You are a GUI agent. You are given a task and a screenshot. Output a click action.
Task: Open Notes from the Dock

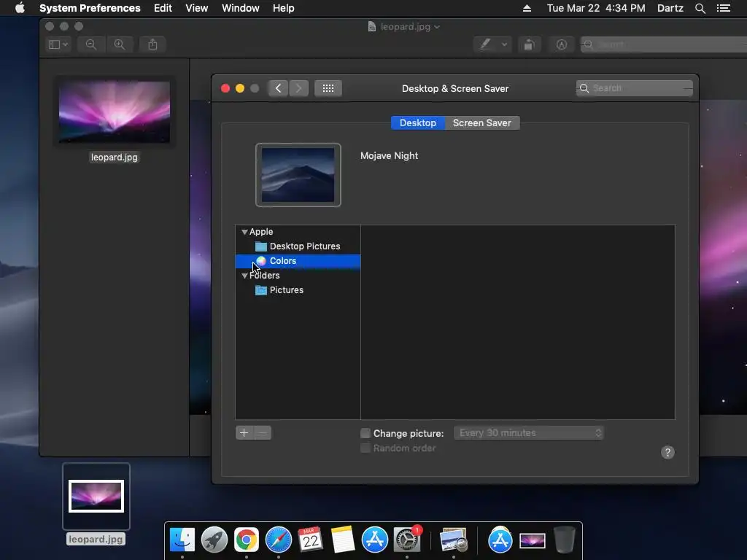[343, 540]
